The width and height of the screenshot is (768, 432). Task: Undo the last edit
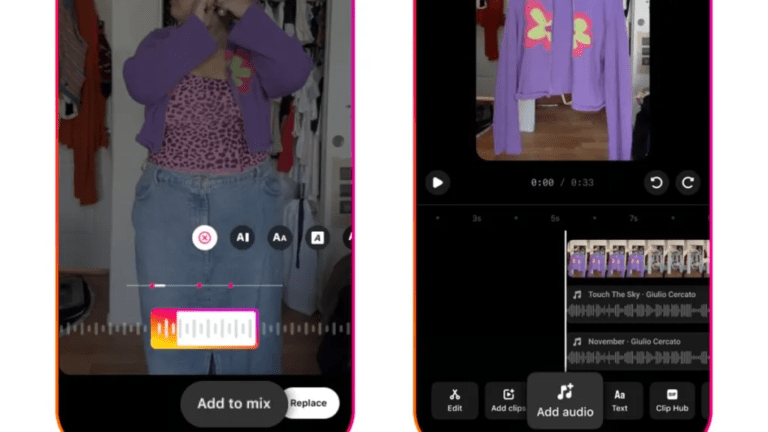[656, 183]
